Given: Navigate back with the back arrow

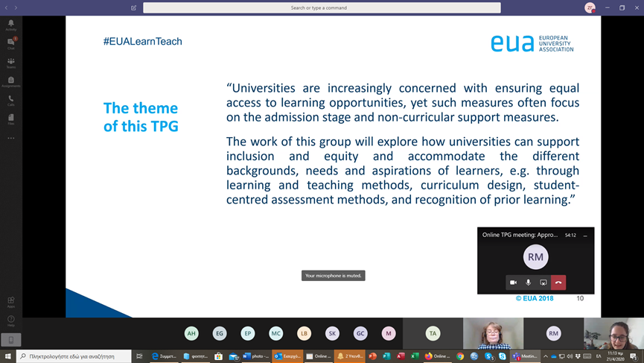Looking at the screenshot, I should click(7, 8).
